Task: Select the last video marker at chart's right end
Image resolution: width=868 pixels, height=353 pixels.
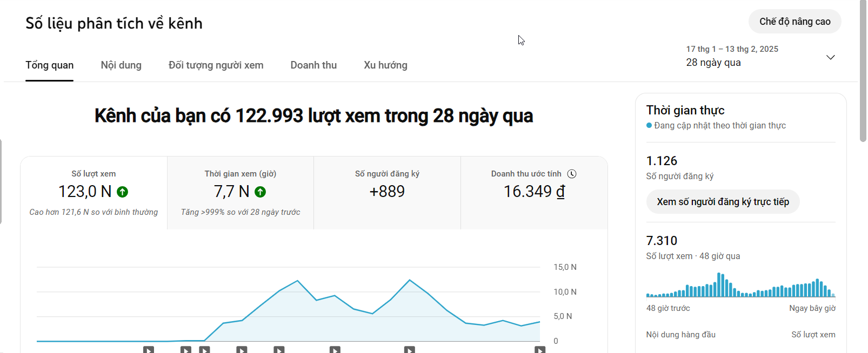Action: (x=540, y=350)
